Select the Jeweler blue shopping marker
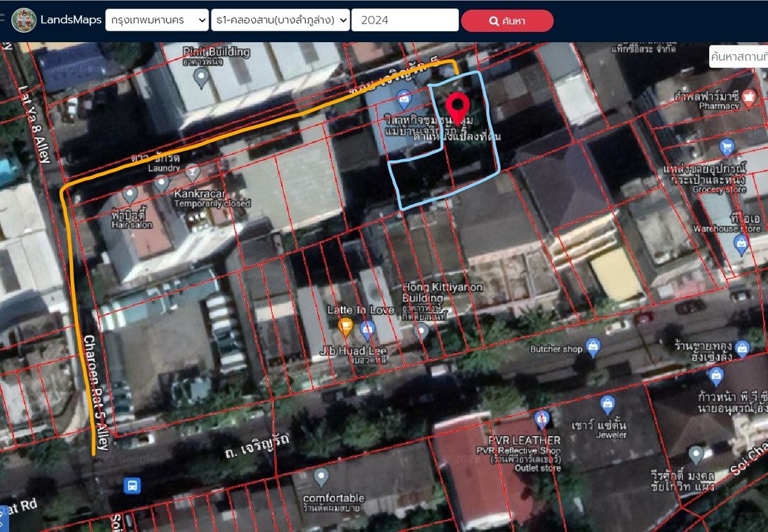Screen dimensions: 768x532 pos(607,404)
